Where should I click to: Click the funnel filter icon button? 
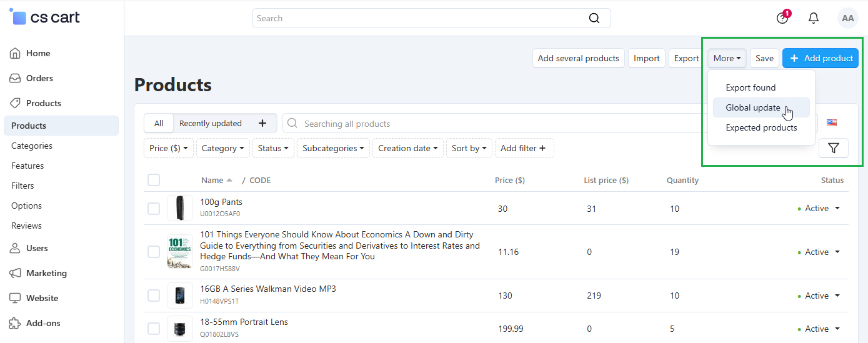(x=833, y=148)
